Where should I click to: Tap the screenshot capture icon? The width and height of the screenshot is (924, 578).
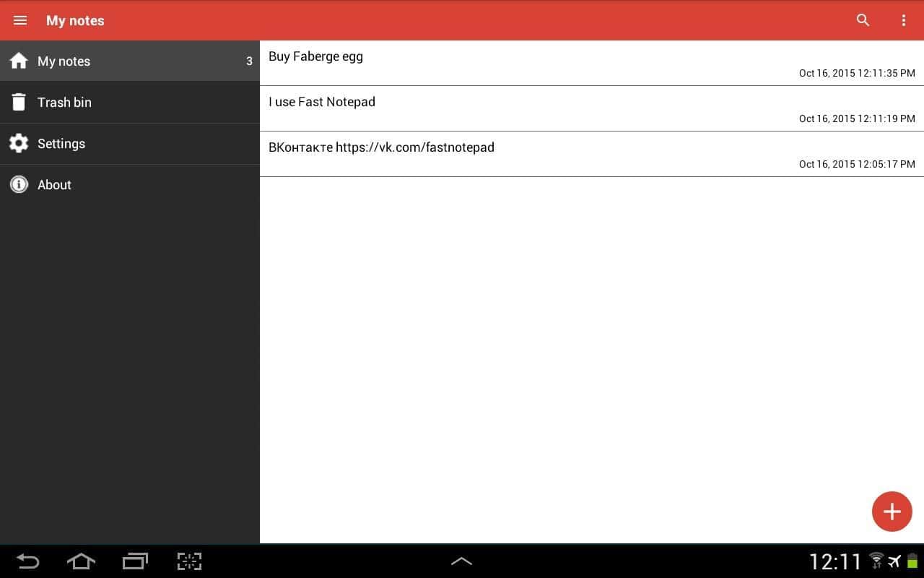coord(189,561)
